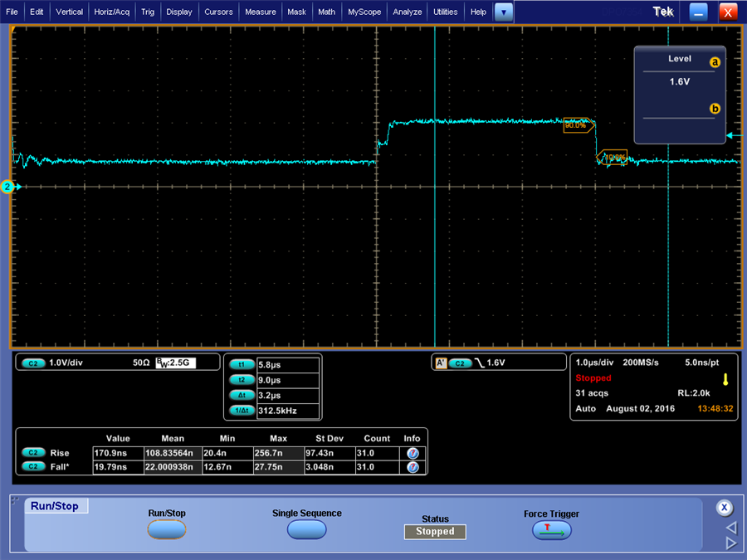This screenshot has width=747, height=560.
Task: Click the BW:2.5G bandwidth indicator
Action: point(175,363)
